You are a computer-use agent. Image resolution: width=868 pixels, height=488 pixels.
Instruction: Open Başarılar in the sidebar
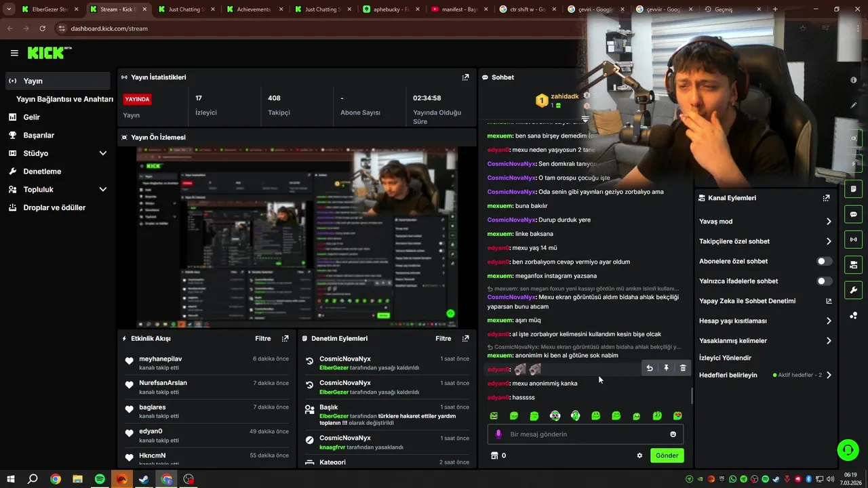[x=57, y=135]
